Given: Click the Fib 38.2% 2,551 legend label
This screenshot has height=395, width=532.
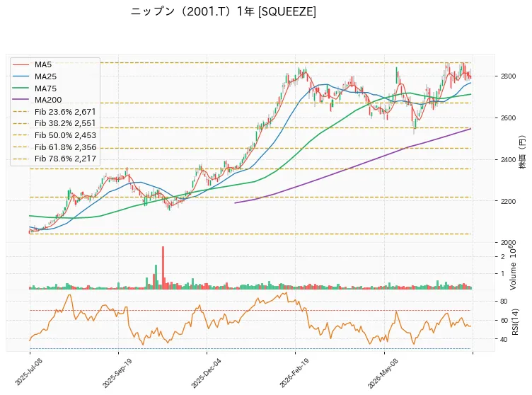Looking at the screenshot, I should click(65, 123).
